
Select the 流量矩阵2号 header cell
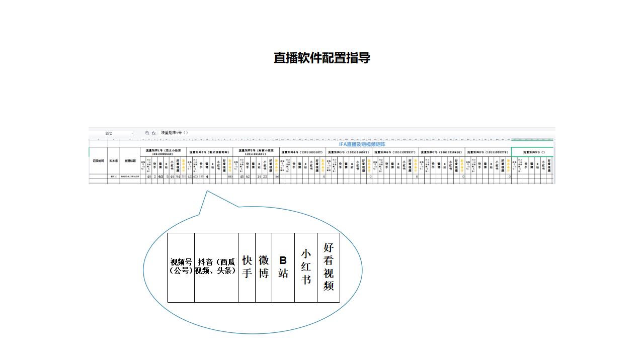tap(209, 151)
